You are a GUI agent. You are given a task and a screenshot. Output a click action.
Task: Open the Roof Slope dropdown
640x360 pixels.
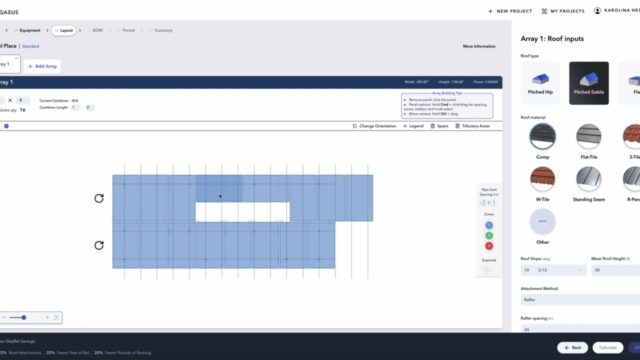(x=553, y=270)
